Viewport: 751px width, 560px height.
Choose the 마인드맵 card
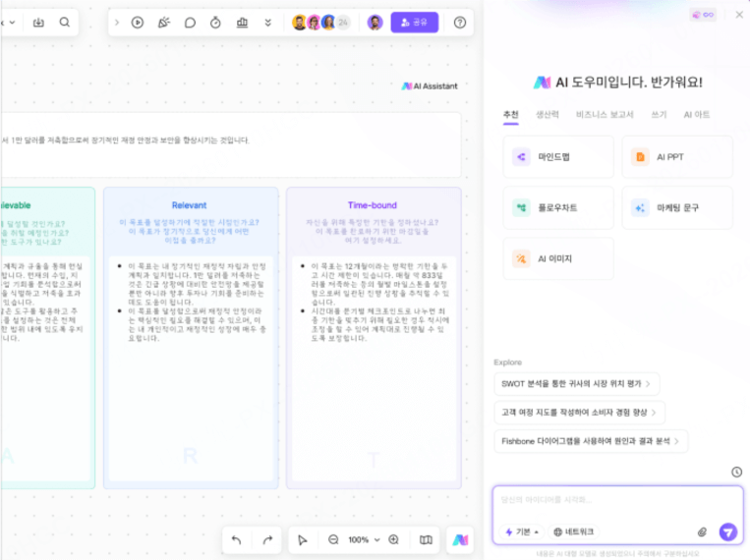click(x=558, y=156)
